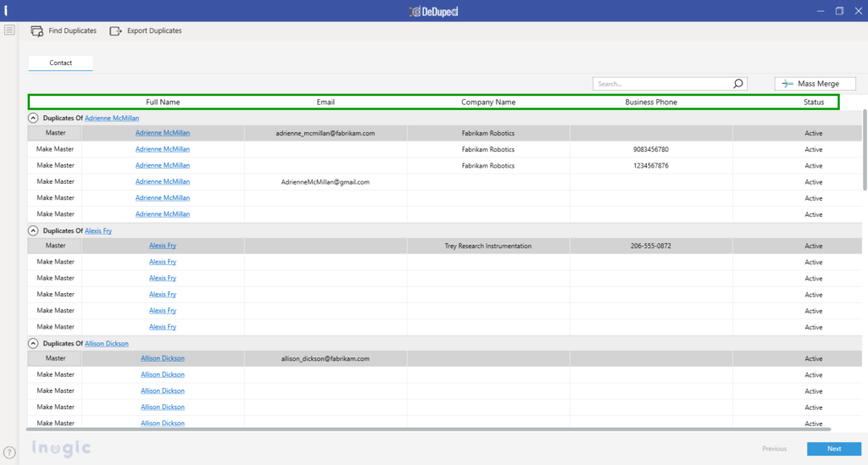Select the 9083456780 phone cell
Viewport: 868px width, 465px height.
click(651, 149)
